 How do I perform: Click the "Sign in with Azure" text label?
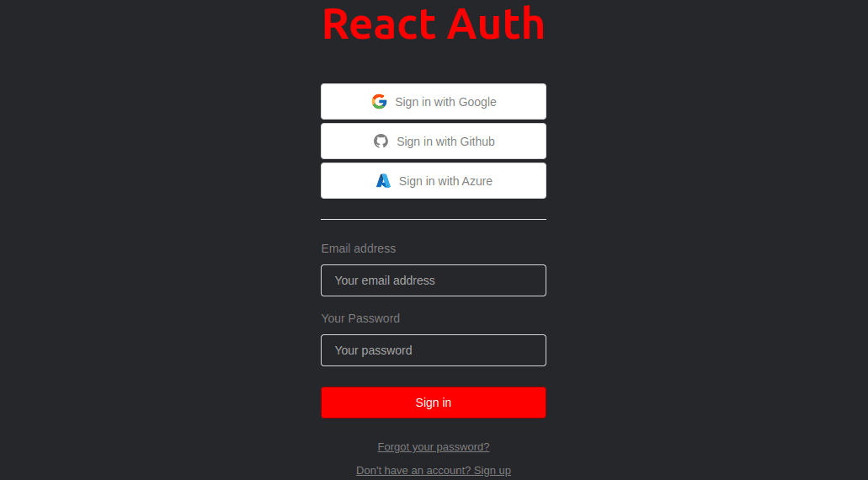[x=445, y=181]
